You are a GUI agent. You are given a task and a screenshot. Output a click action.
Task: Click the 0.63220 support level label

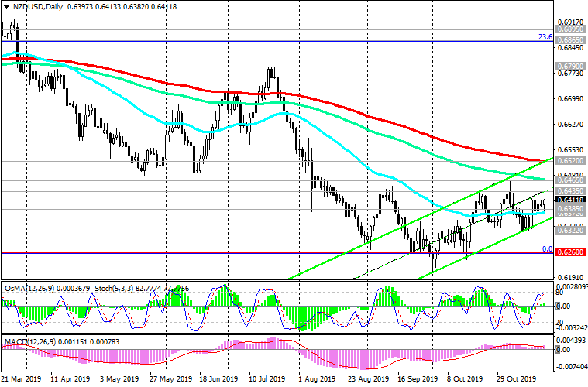[569, 231]
